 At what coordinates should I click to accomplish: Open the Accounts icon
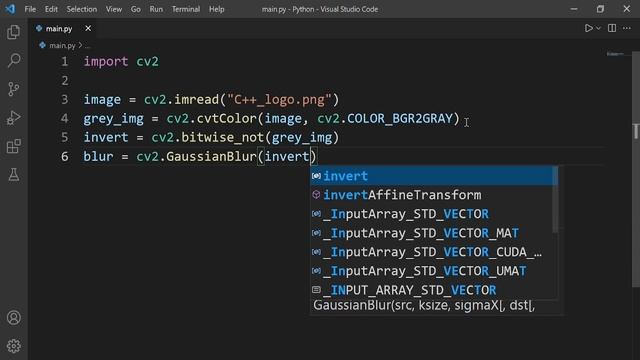pos(13,318)
